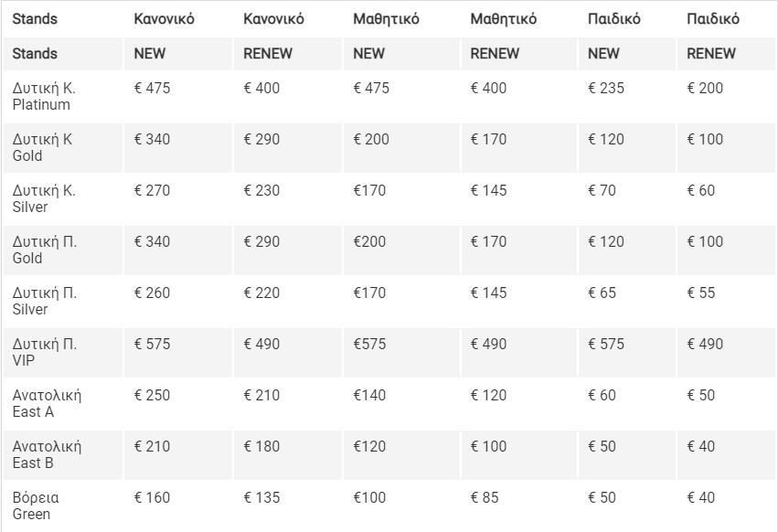Image resolution: width=778 pixels, height=532 pixels.
Task: Click the Δυτική Π. Gold row label
Action: coord(44,250)
